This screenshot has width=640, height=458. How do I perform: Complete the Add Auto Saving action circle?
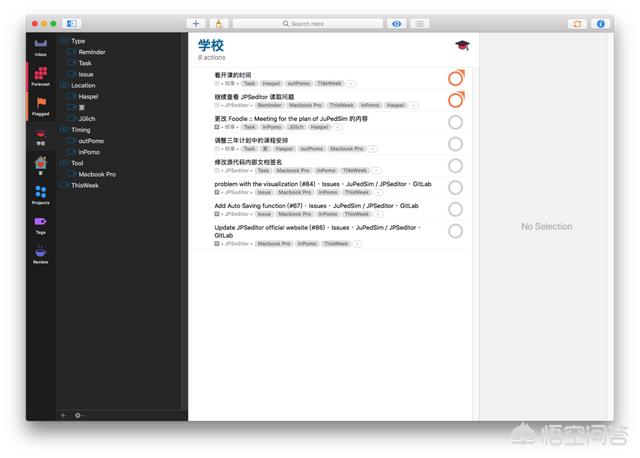pyautogui.click(x=455, y=209)
